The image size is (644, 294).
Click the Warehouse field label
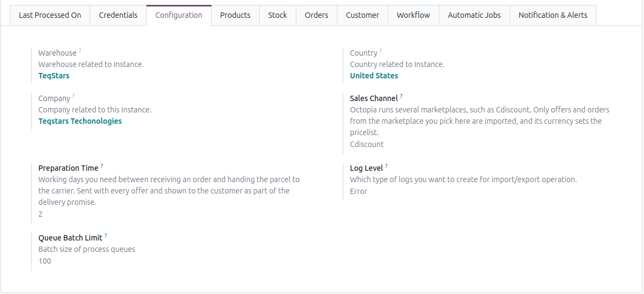pos(58,53)
